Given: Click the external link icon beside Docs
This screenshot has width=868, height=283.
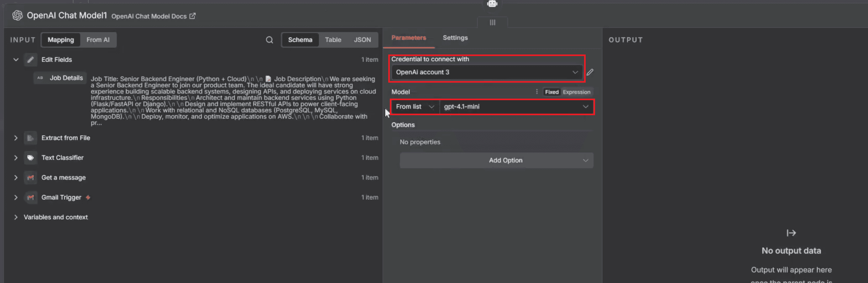Looking at the screenshot, I should click(x=192, y=16).
